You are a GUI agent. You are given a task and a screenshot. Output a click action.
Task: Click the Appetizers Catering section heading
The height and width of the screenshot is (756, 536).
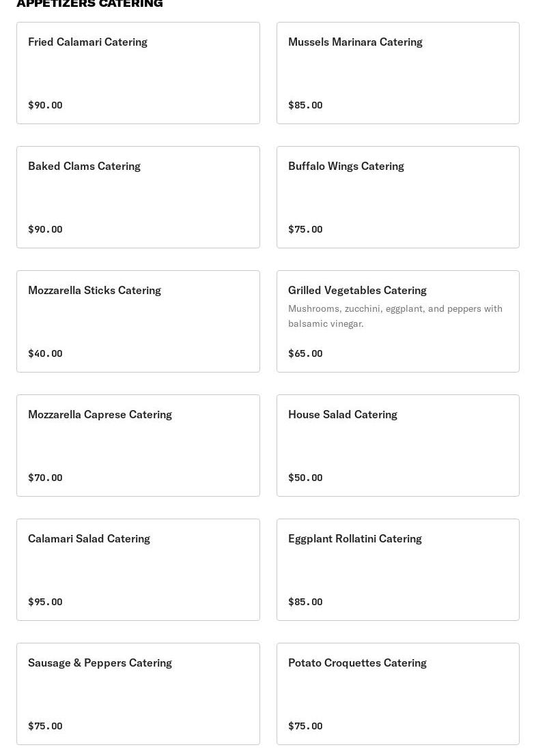(x=89, y=4)
